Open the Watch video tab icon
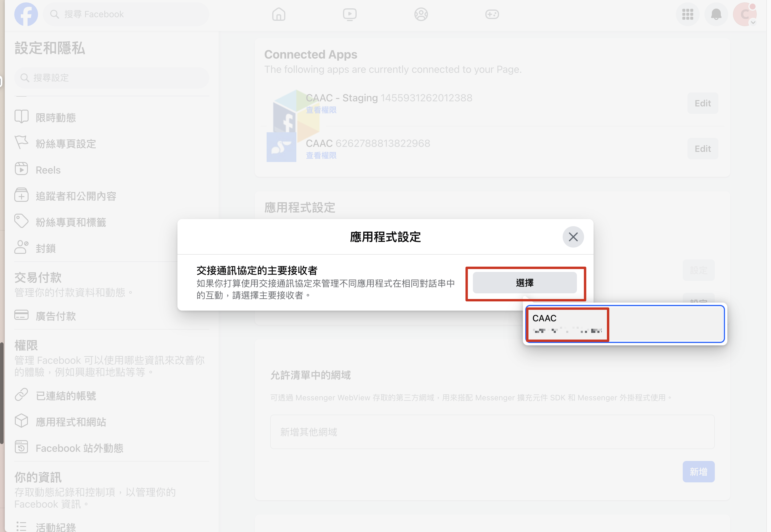Image resolution: width=771 pixels, height=532 pixels. tap(350, 14)
